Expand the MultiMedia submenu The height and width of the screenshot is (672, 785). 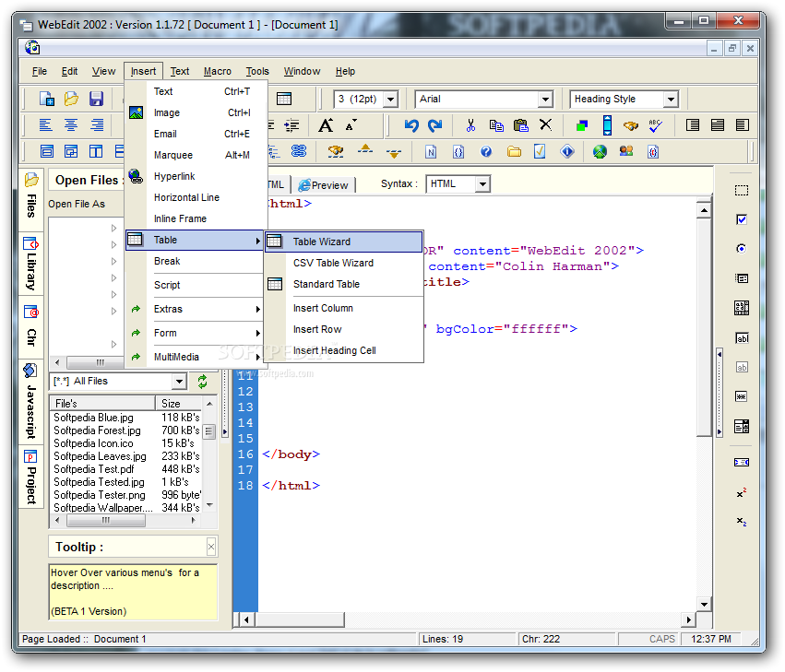click(195, 358)
